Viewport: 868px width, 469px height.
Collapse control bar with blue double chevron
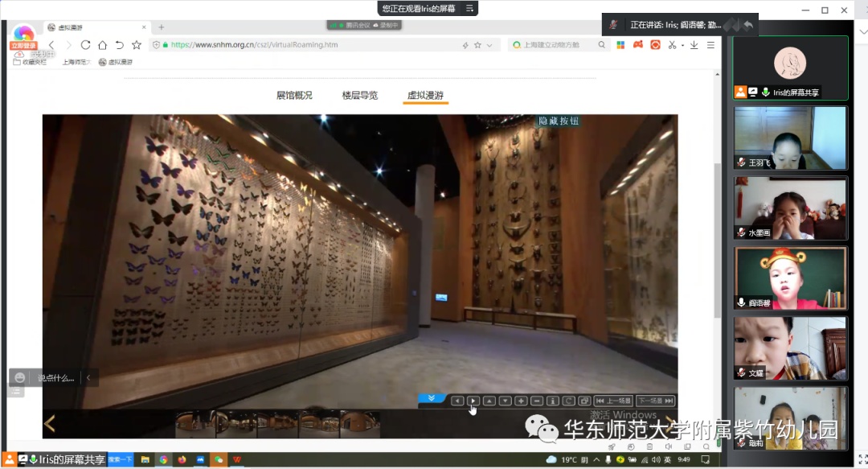[x=432, y=398]
